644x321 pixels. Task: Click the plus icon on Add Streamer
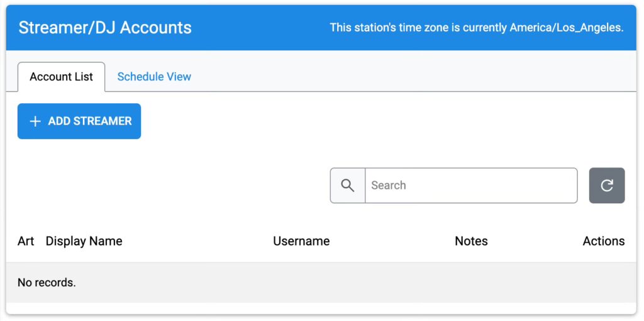click(x=35, y=121)
